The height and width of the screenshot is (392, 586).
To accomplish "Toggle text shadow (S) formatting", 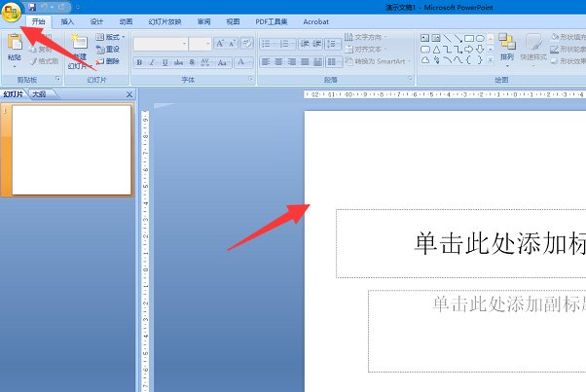I will tap(192, 62).
